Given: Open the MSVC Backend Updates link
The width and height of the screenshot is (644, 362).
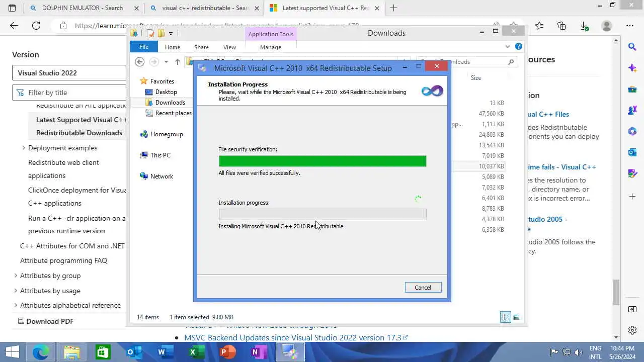Looking at the screenshot, I should 296,338.
